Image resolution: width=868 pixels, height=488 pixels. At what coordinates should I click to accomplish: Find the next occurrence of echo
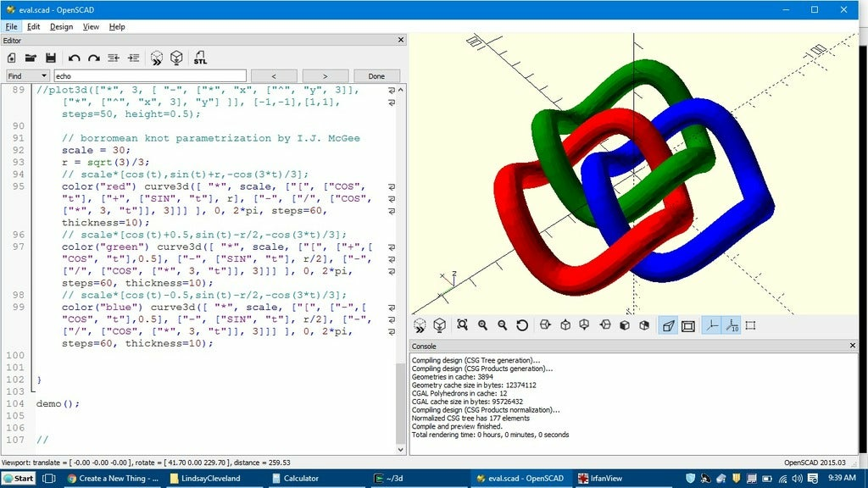pyautogui.click(x=325, y=75)
